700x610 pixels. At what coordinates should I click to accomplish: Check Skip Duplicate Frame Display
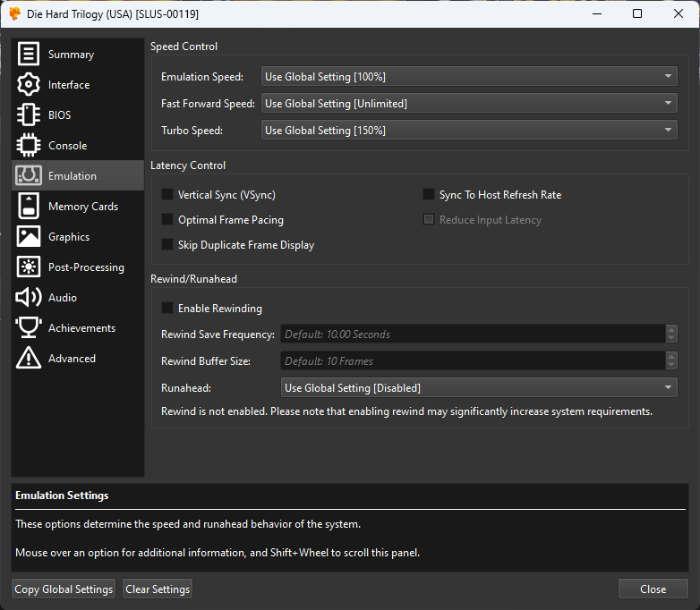coord(167,244)
